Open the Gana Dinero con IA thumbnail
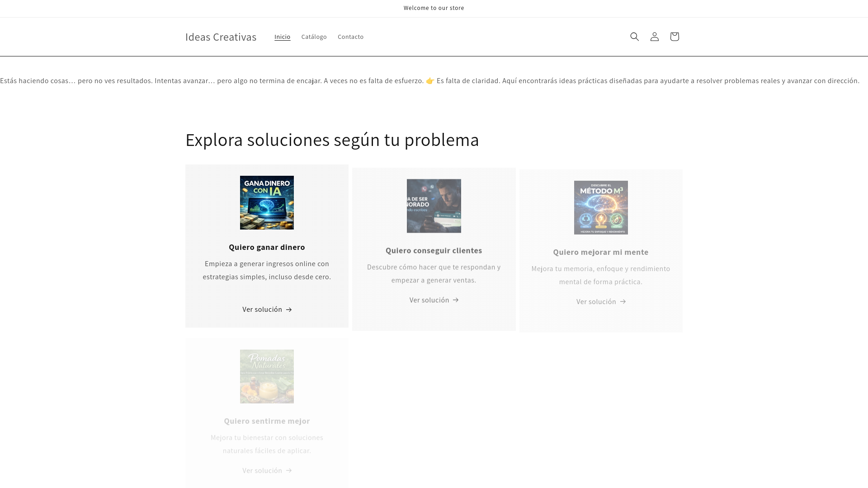This screenshot has width=868, height=488. point(267,202)
